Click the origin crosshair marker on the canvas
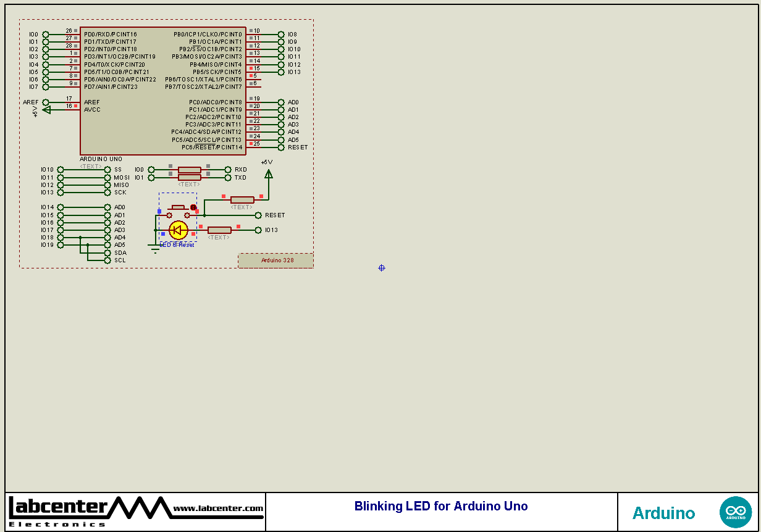 coord(381,267)
